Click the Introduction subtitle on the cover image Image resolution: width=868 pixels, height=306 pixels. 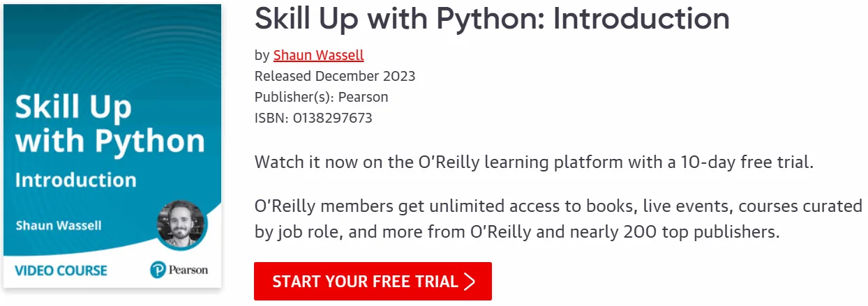(75, 180)
